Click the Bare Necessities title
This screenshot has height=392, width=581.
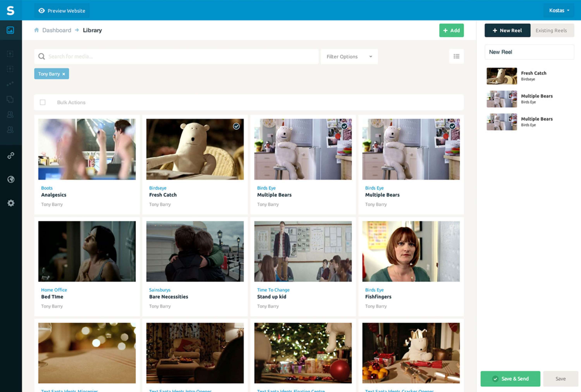(168, 297)
